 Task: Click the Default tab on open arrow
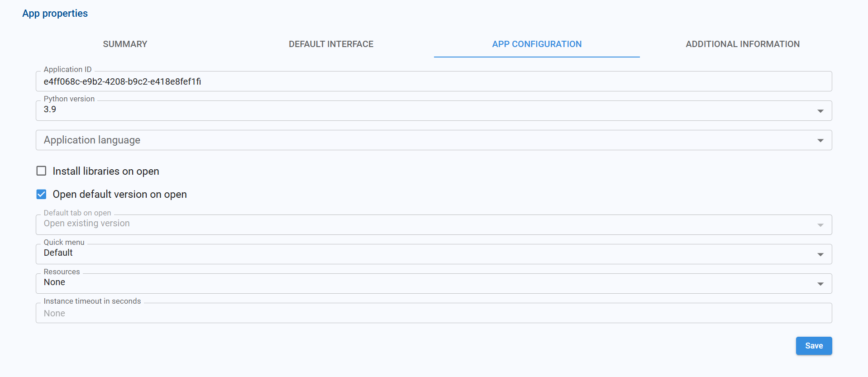click(x=820, y=225)
